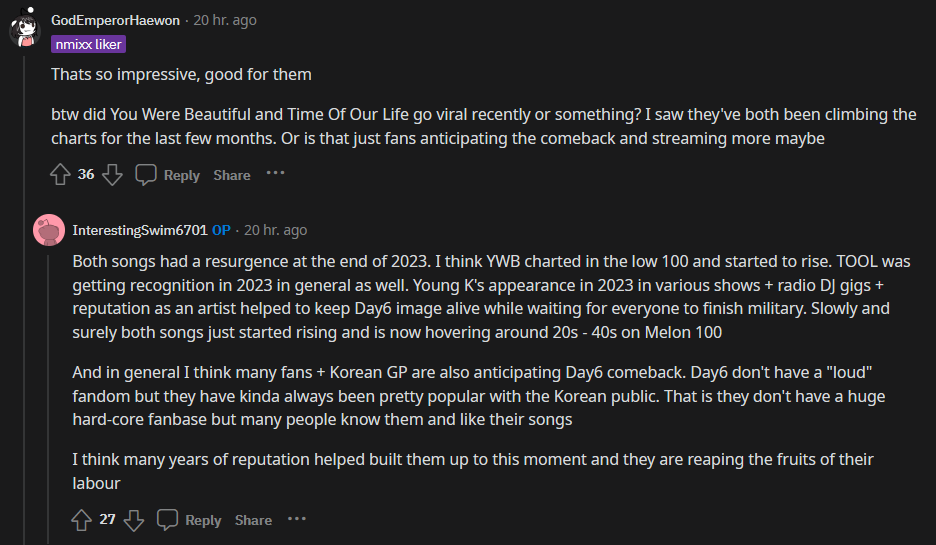Image resolution: width=936 pixels, height=545 pixels.
Task: Click the 20 hr. ago timestamp on the OP reply
Action: pos(275,230)
